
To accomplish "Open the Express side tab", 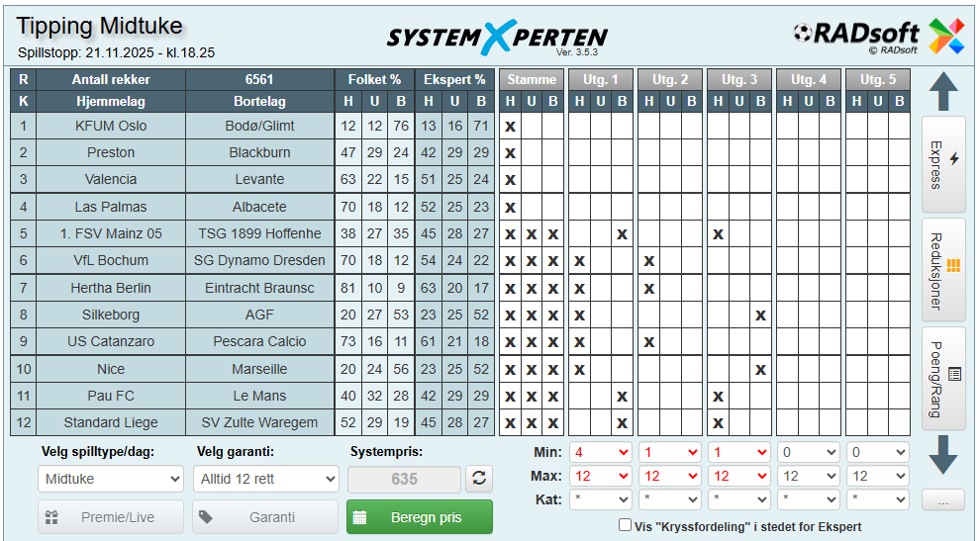I will tap(943, 164).
